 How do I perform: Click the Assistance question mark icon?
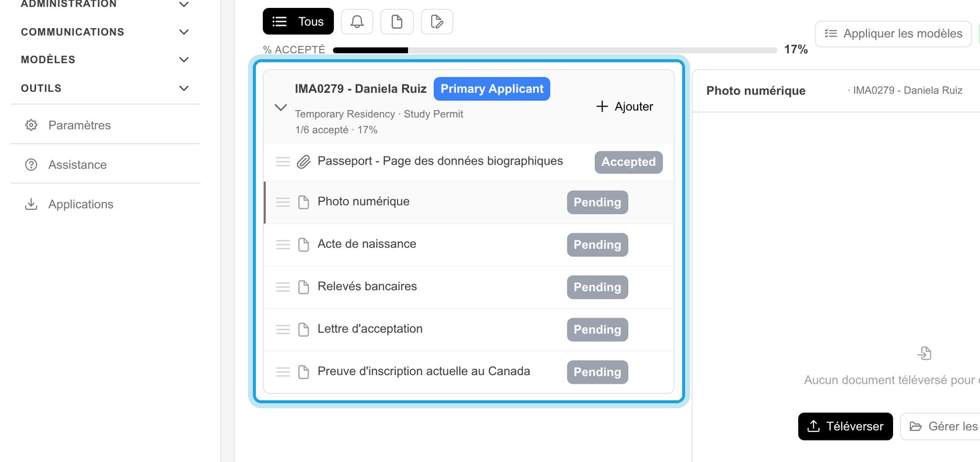coord(31,165)
